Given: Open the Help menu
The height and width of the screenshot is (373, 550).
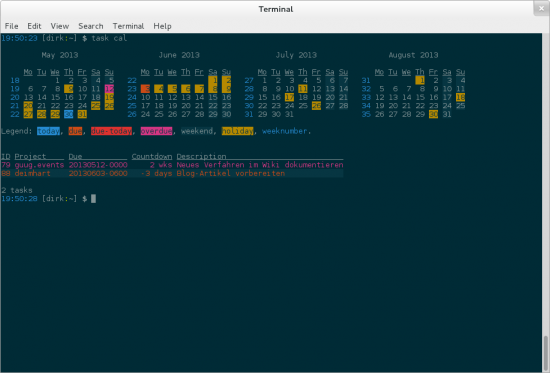Looking at the screenshot, I should pyautogui.click(x=162, y=26).
